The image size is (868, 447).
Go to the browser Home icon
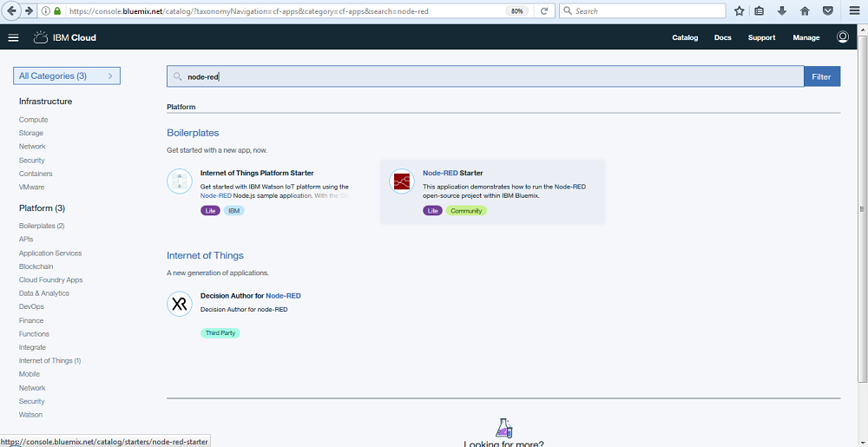(805, 10)
